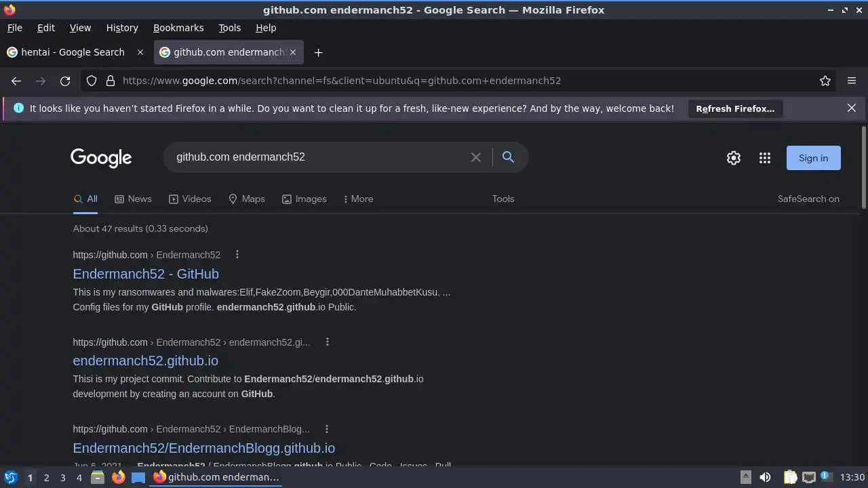Open the Firefox hamburger menu

click(852, 81)
